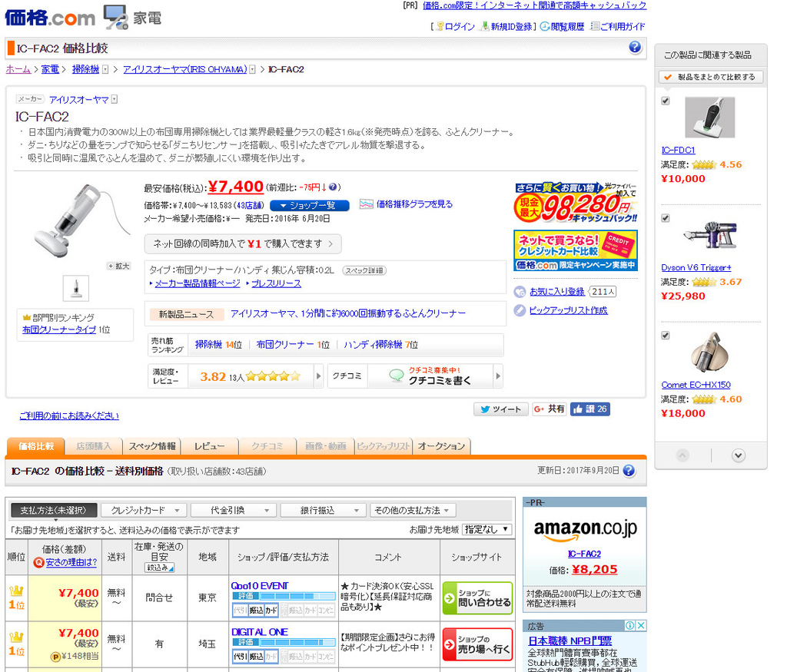
Task: Click the price drop help question icon
Action: pyautogui.click(x=333, y=187)
